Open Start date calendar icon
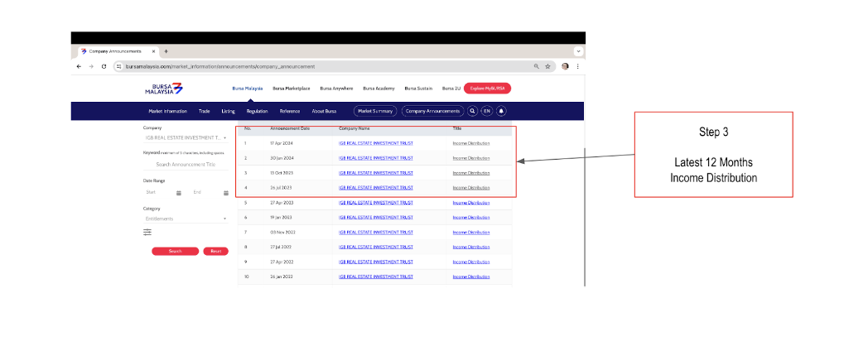 pyautogui.click(x=179, y=193)
